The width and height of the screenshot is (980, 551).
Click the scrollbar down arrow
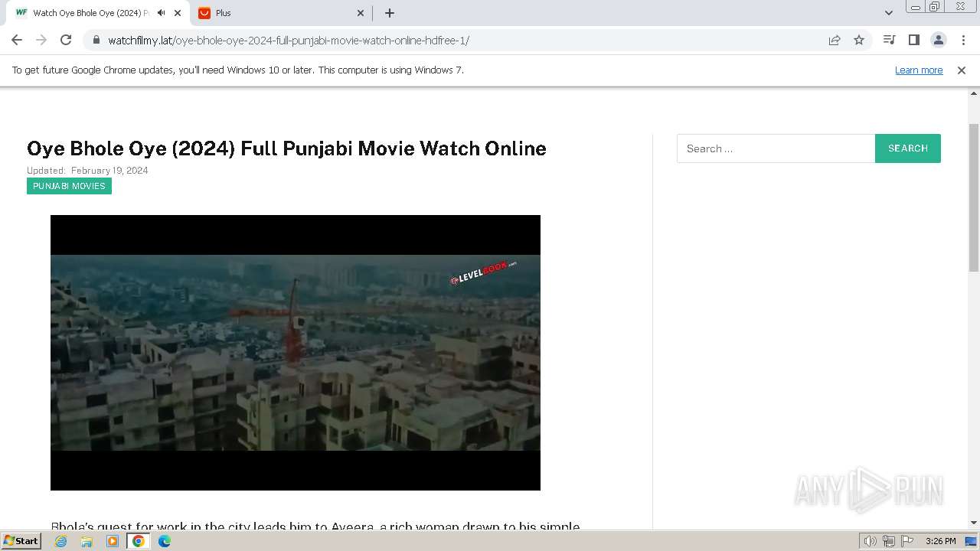[x=974, y=523]
